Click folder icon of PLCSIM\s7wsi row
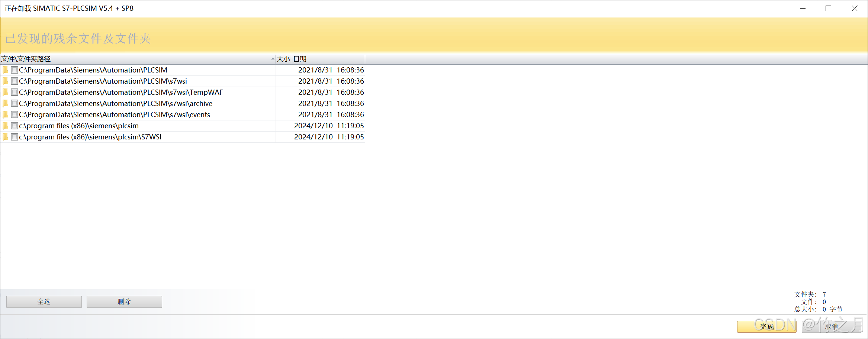The image size is (868, 339). 5,81
